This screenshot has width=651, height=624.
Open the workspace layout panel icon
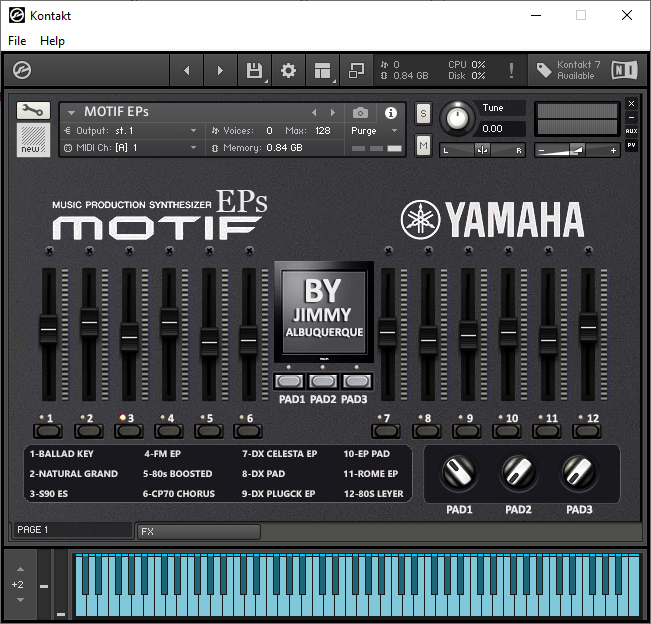323,70
